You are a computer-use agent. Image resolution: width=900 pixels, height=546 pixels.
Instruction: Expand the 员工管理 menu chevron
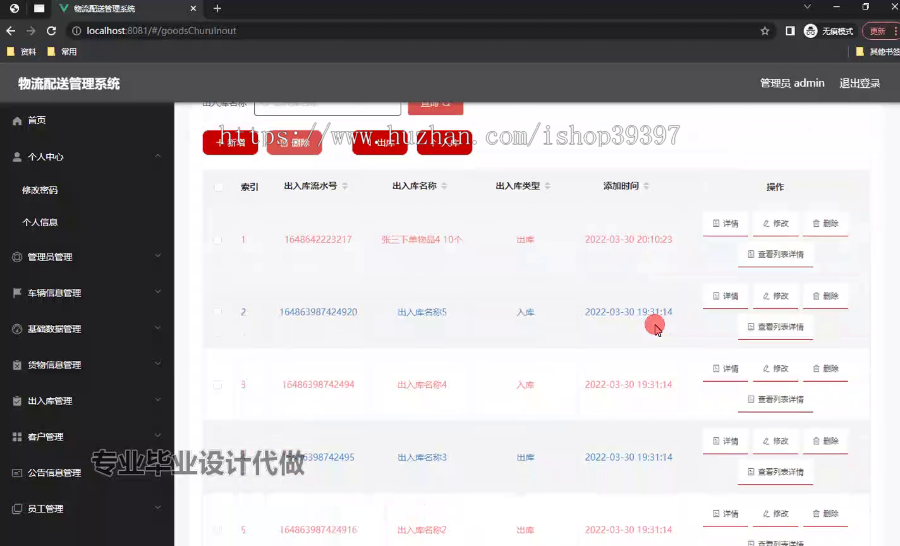pos(158,508)
